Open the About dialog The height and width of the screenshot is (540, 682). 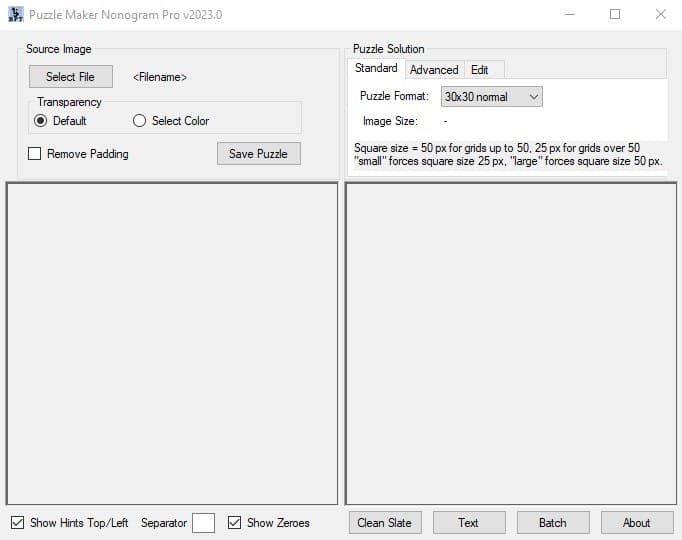click(x=636, y=523)
